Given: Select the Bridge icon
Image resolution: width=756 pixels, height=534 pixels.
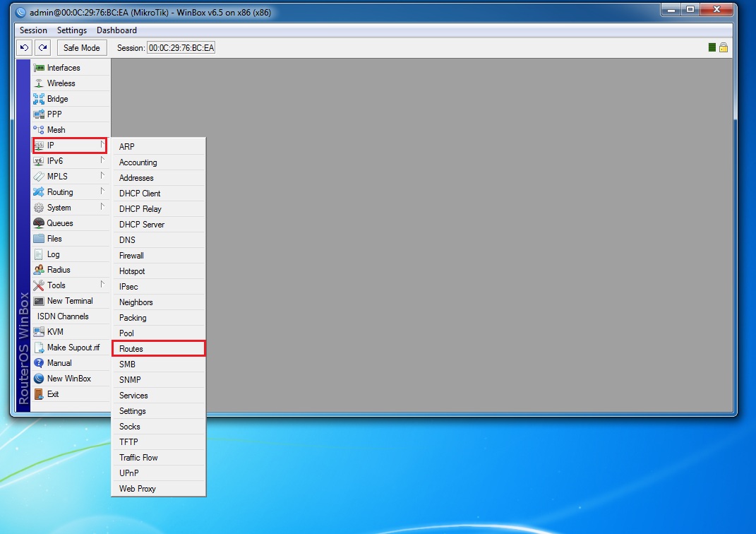Looking at the screenshot, I should (x=39, y=99).
